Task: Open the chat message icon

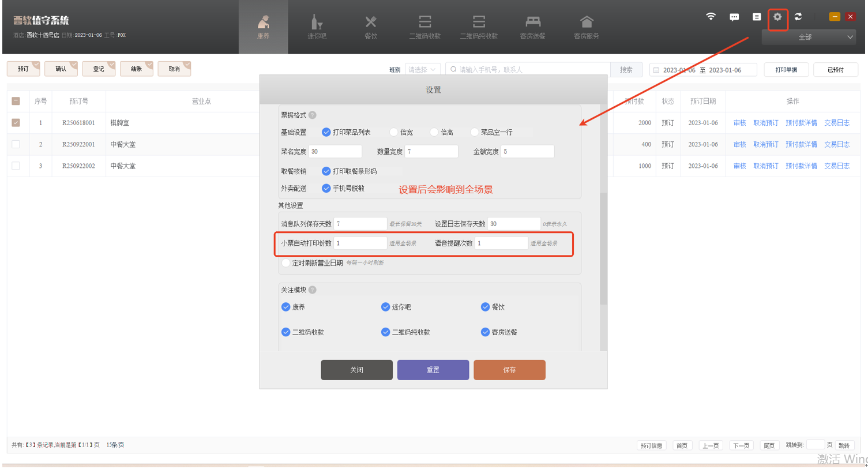Action: click(x=734, y=17)
